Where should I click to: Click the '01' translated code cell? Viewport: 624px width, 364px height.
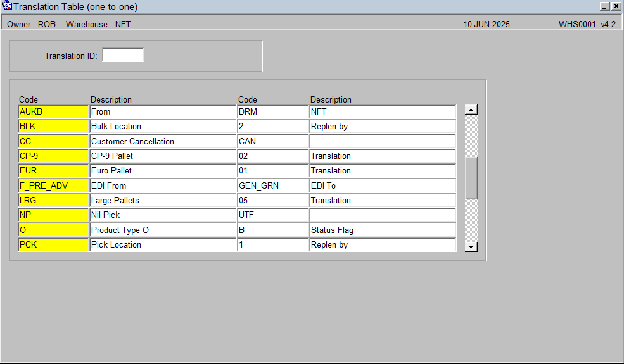point(273,171)
